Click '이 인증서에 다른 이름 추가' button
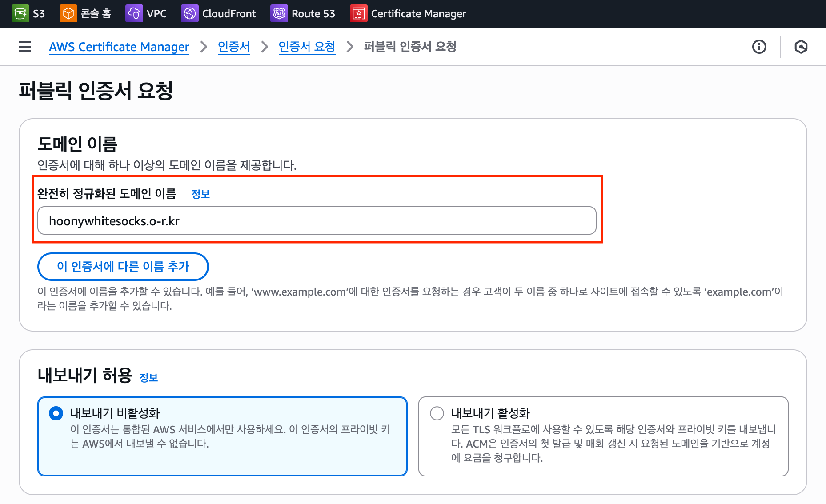This screenshot has width=826, height=504. tap(123, 267)
